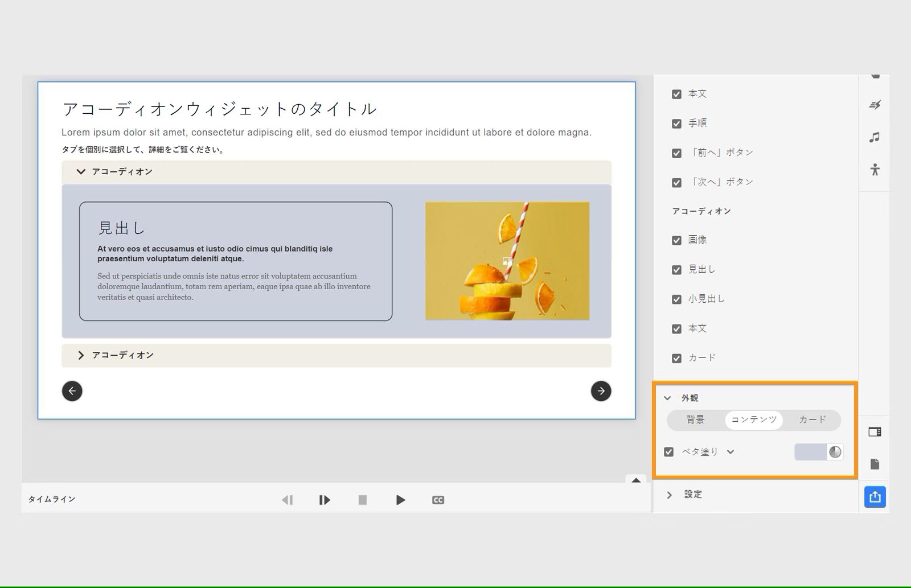Uncheck the 手順 checkbox
This screenshot has width=911, height=588.
[676, 124]
